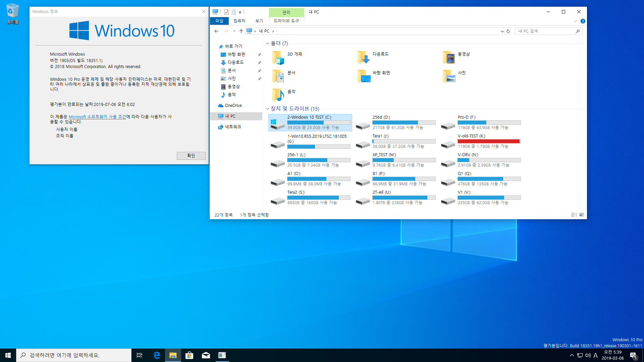Open the 보기 ribbon tab
The width and height of the screenshot is (644, 362).
[x=259, y=21]
